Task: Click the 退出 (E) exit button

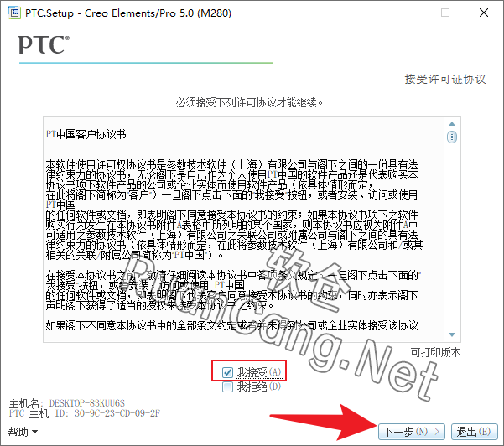Action: coord(474,432)
